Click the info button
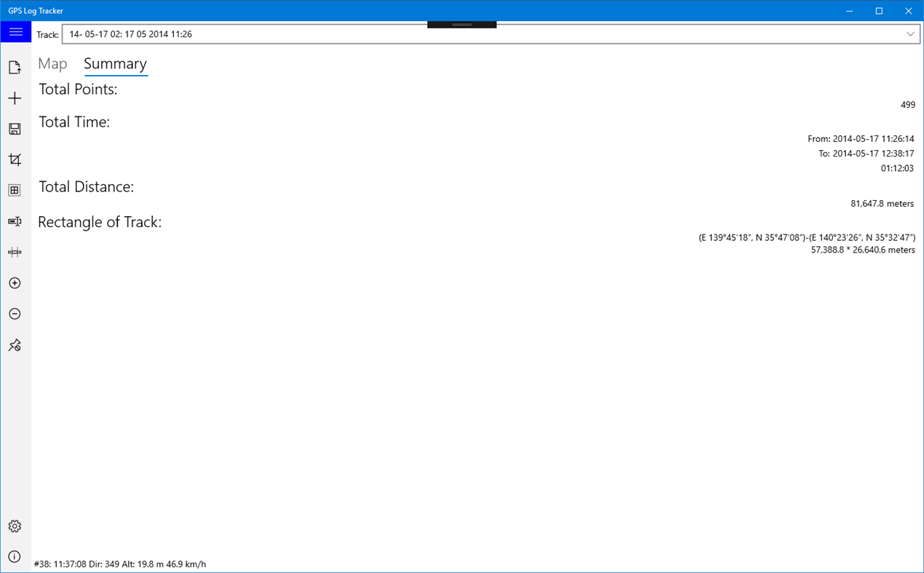 [x=15, y=555]
